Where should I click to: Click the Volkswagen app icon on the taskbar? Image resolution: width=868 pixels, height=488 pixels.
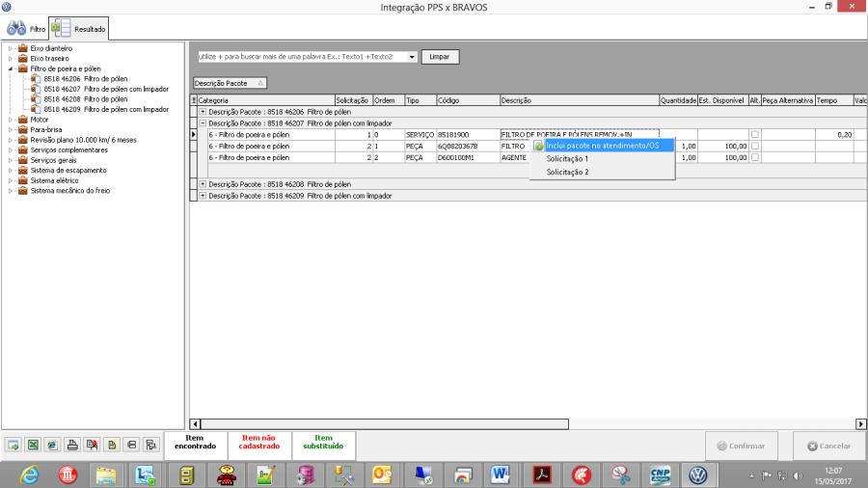pyautogui.click(x=698, y=474)
